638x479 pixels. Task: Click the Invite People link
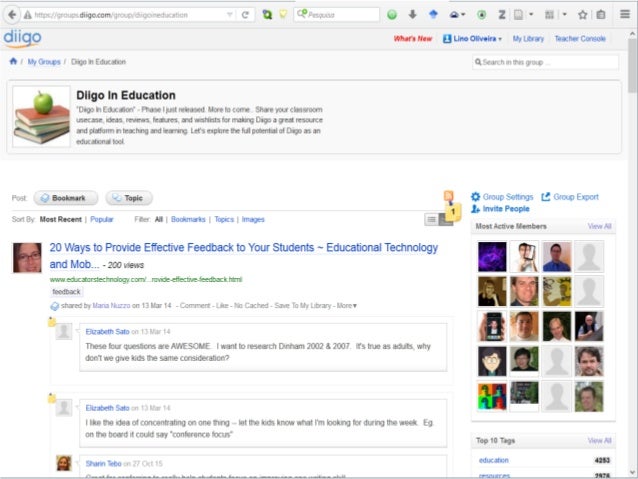pyautogui.click(x=506, y=209)
